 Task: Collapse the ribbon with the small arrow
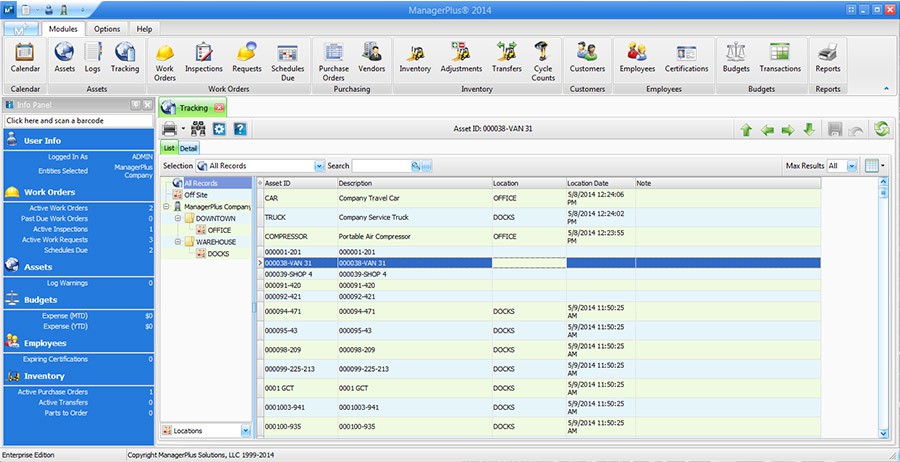pos(886,89)
